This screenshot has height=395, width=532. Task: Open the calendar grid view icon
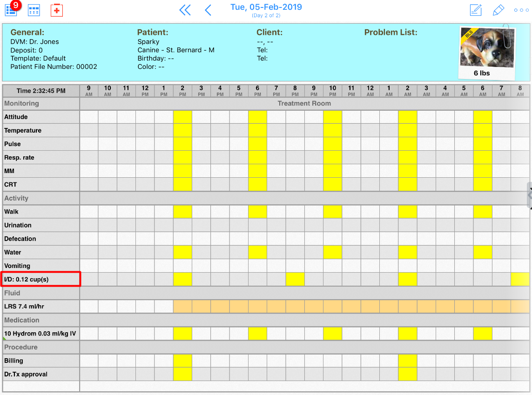[x=34, y=11]
